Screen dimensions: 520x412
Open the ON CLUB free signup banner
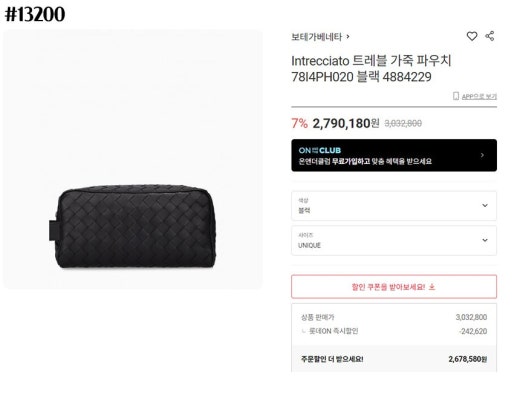[x=394, y=155]
